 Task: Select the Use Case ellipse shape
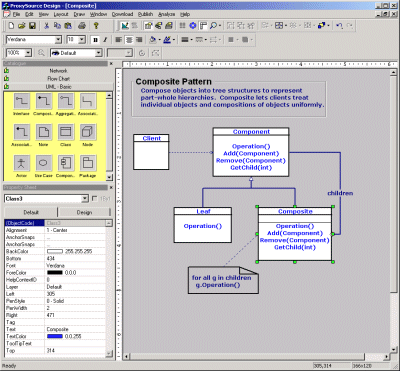44,163
